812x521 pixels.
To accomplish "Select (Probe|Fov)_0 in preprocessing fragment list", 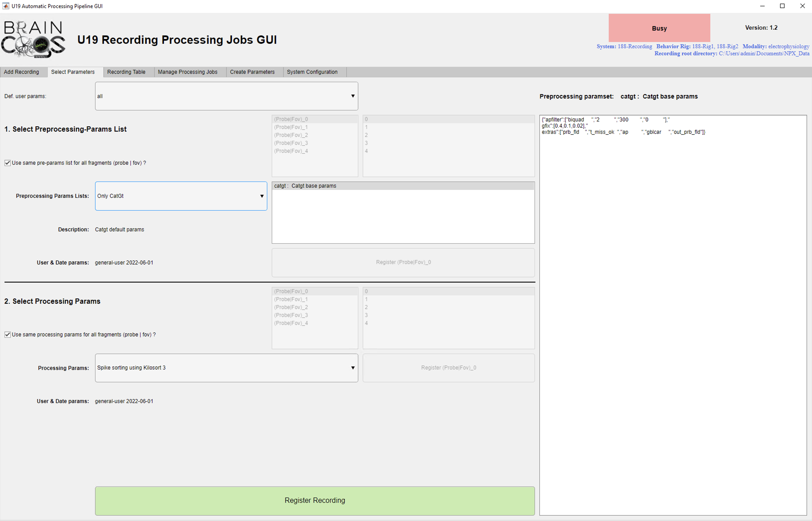I will [315, 119].
